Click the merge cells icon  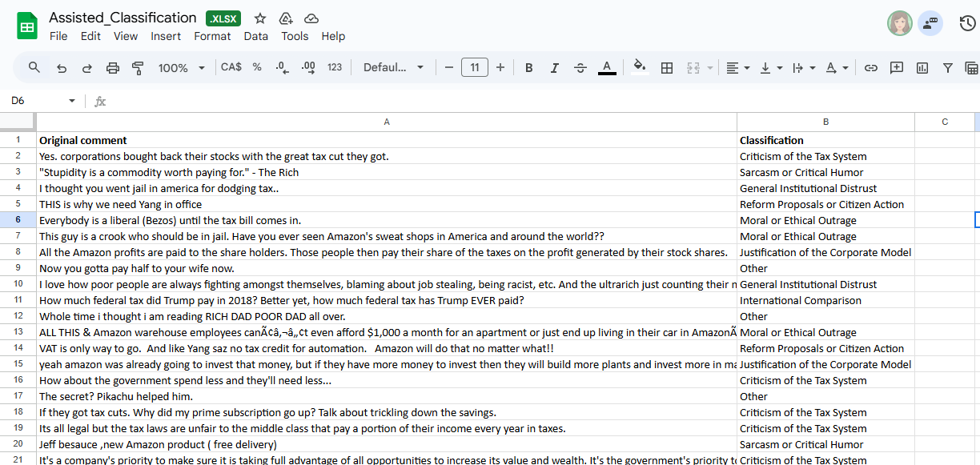[x=693, y=68]
